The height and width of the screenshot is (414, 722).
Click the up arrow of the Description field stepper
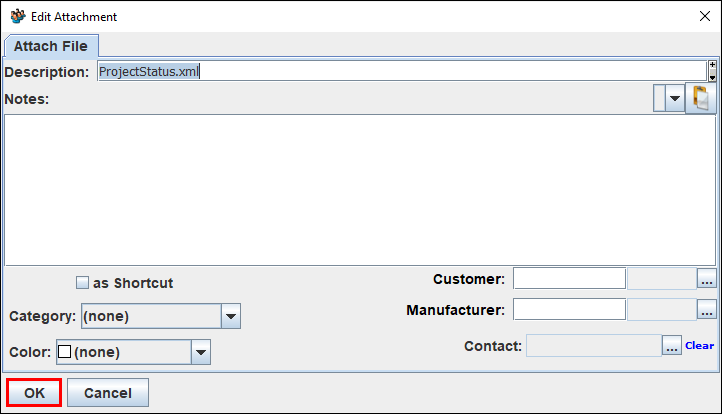click(x=712, y=65)
